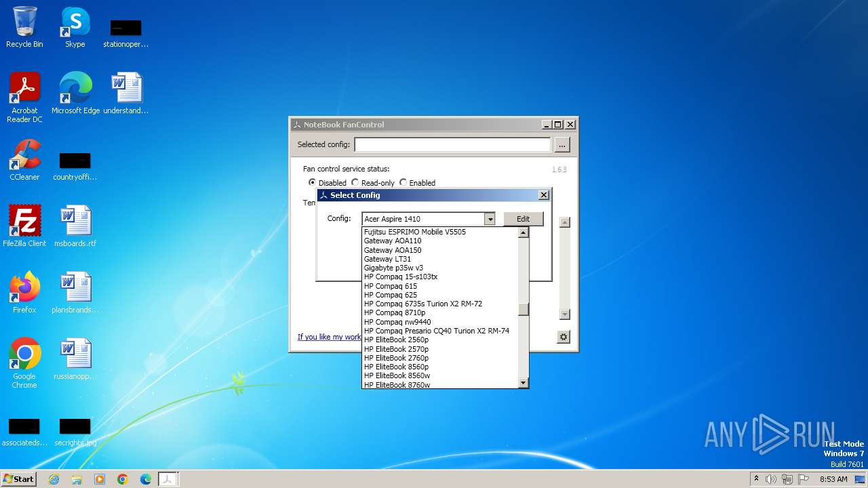Open the understand... Word document icon
The image size is (868, 488).
126,94
